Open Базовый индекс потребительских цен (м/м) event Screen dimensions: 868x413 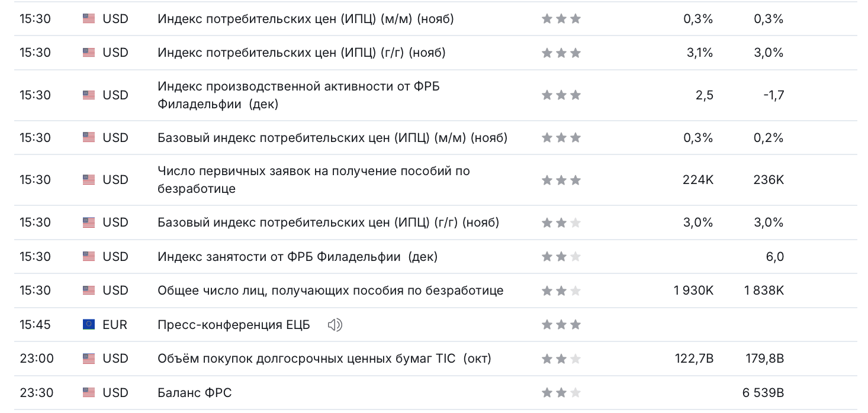click(332, 138)
